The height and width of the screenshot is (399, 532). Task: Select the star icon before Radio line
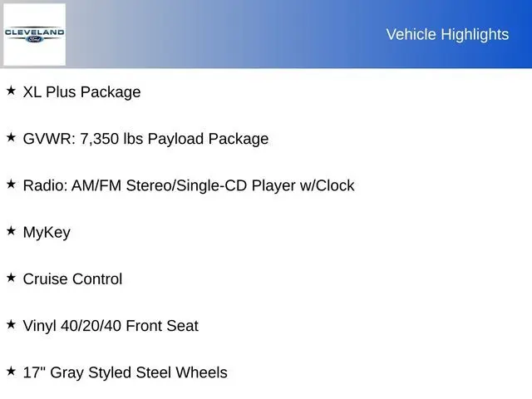[11, 184]
